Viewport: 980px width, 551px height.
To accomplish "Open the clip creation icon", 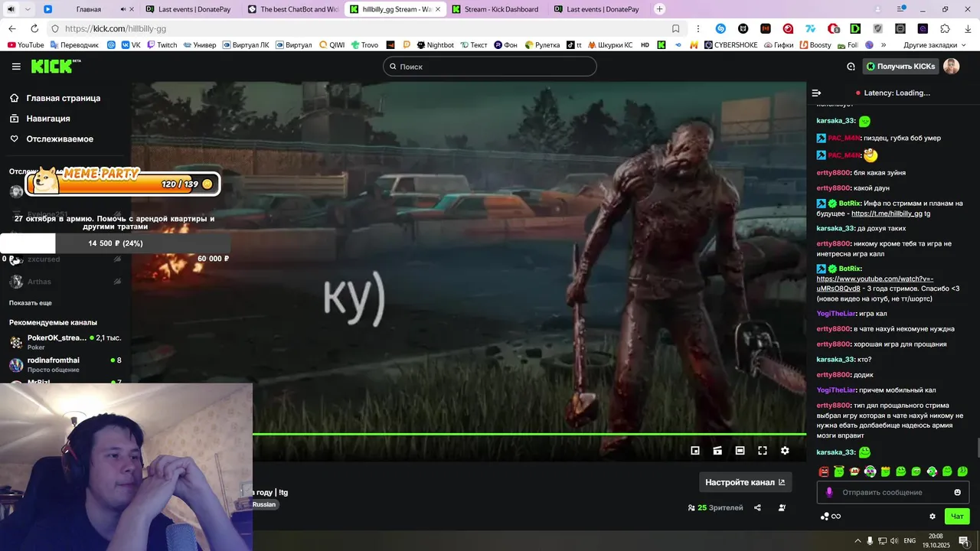I will [717, 451].
